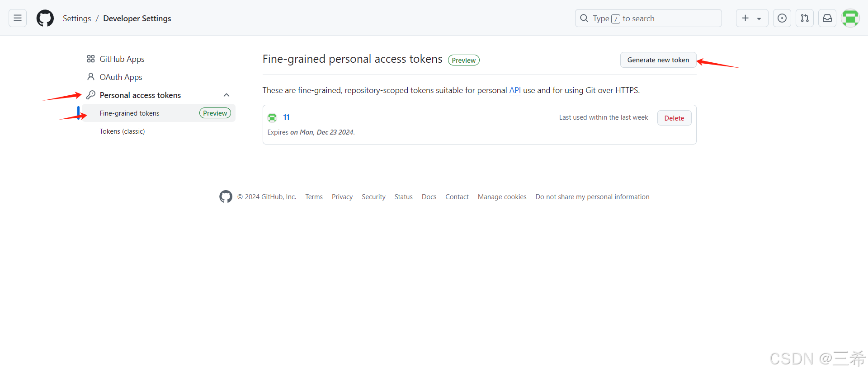Follow the API link in the description

pos(515,90)
